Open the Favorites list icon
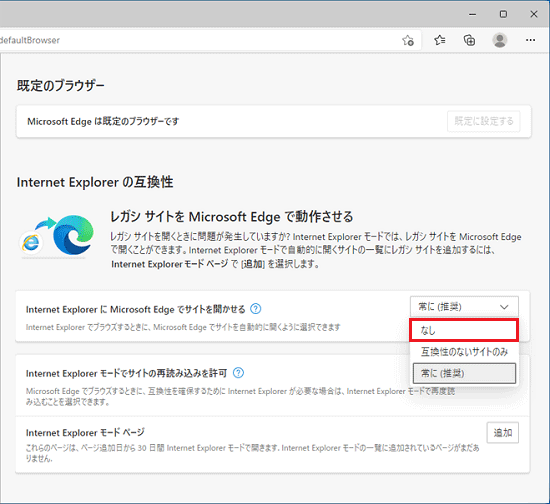The image size is (550, 504). [440, 40]
